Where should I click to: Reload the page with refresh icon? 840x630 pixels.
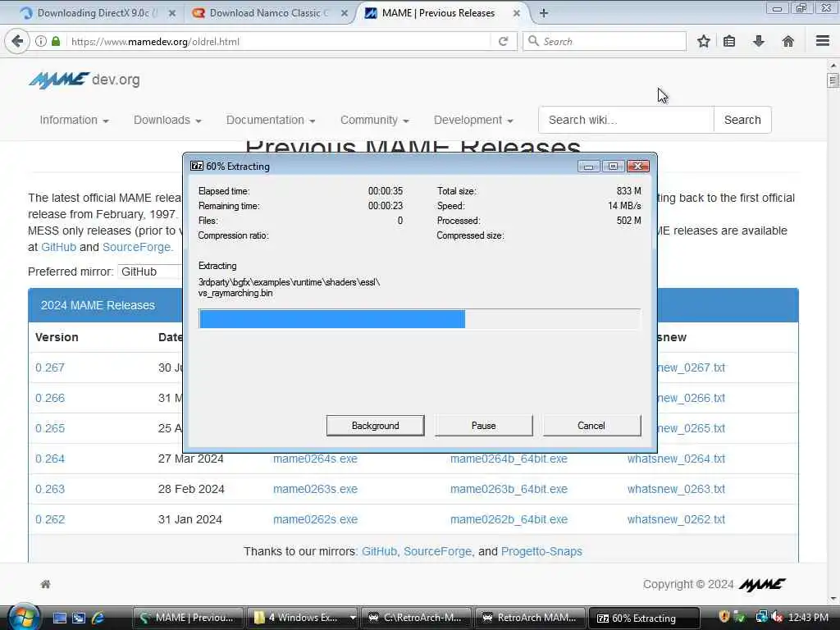(503, 41)
